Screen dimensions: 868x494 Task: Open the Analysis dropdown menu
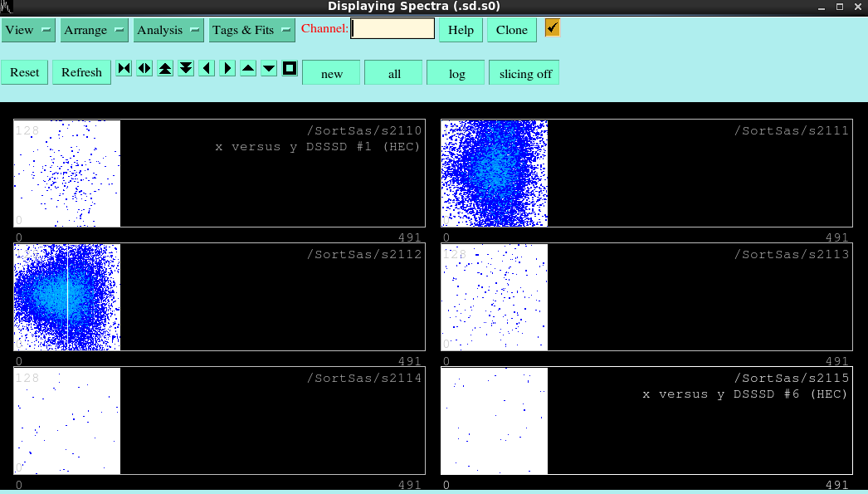tap(168, 30)
